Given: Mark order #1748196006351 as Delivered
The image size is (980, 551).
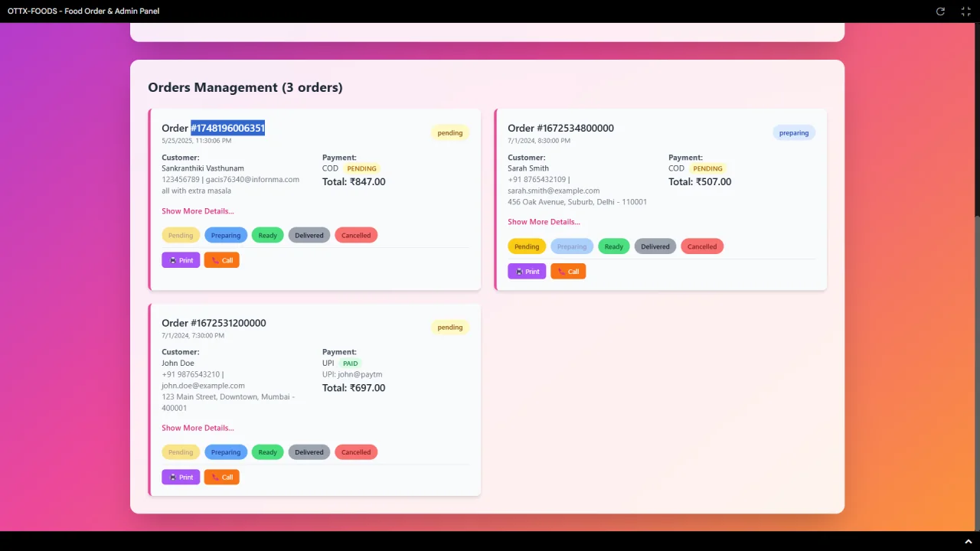Looking at the screenshot, I should tap(309, 235).
